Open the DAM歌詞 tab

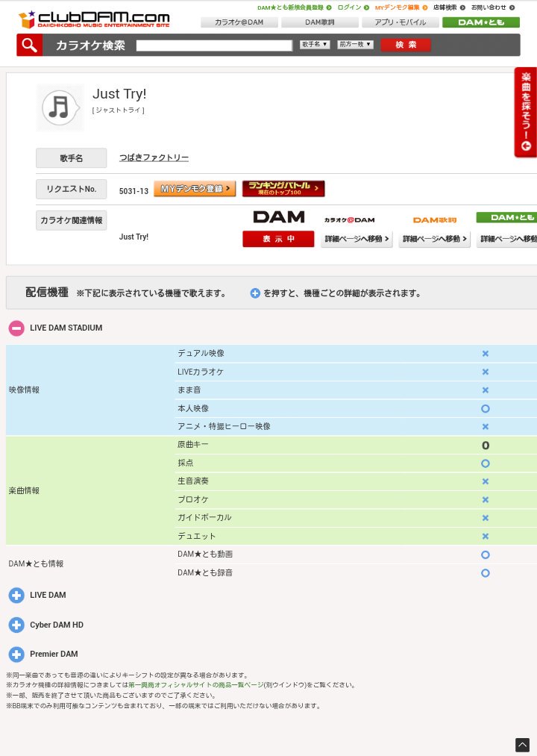coord(320,22)
